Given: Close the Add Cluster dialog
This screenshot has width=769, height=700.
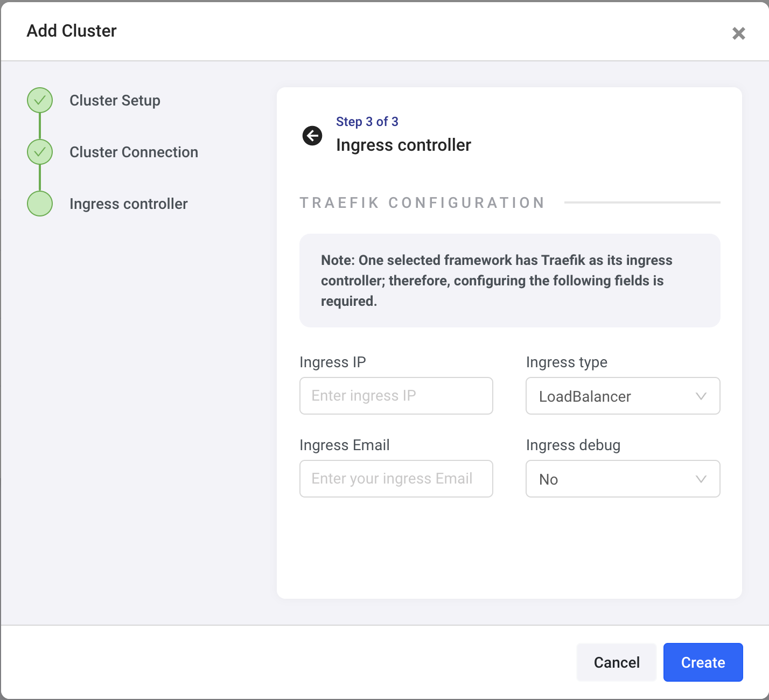Looking at the screenshot, I should coord(739,33).
